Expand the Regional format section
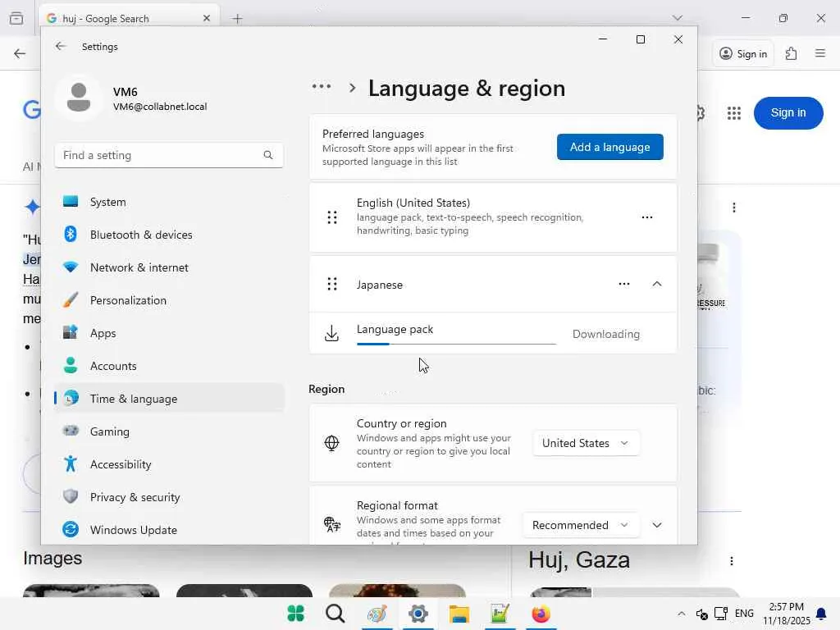This screenshot has height=630, width=840. 657,525
